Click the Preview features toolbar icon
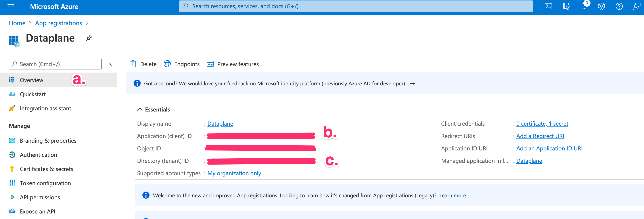 pyautogui.click(x=210, y=64)
